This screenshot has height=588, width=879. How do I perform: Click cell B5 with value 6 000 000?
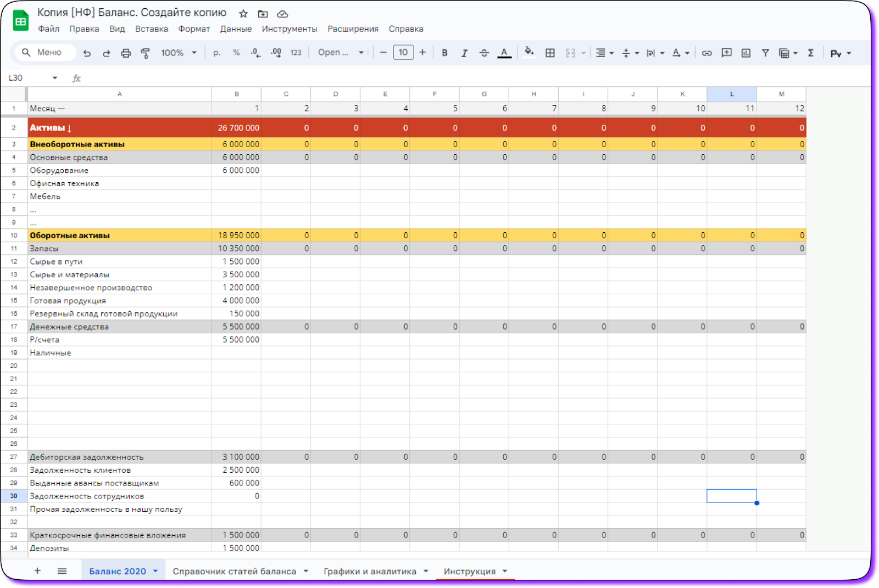click(237, 171)
